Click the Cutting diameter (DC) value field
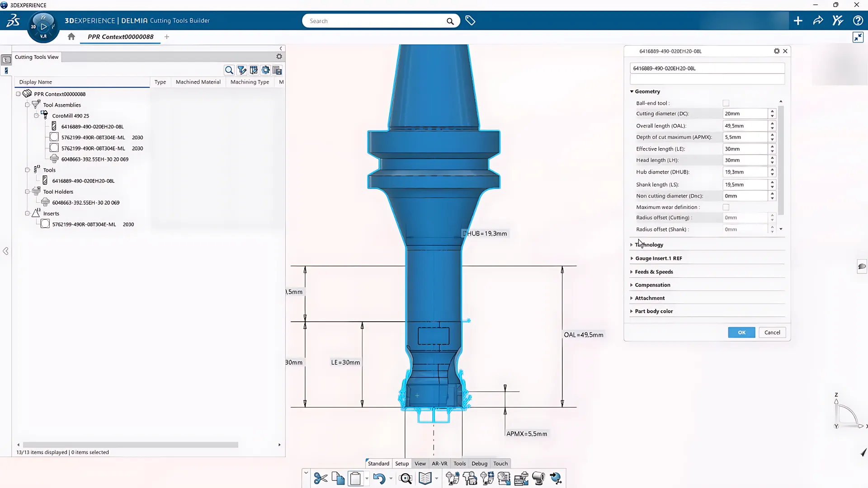Image resolution: width=868 pixels, height=488 pixels. (x=744, y=114)
